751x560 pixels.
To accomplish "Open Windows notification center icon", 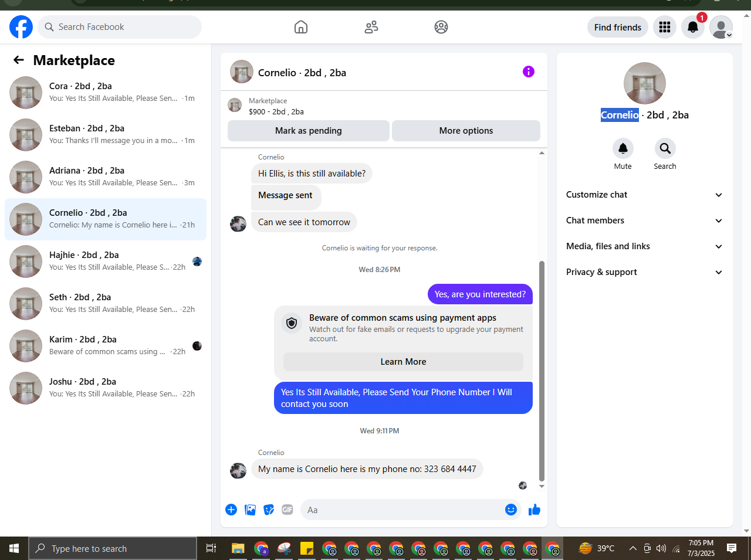I will pos(732,548).
